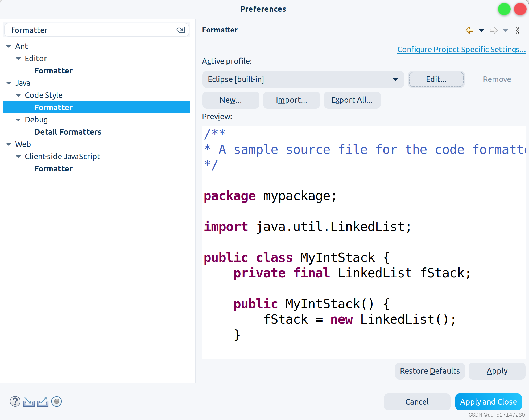Click the 'import java.util.LinkedList;' preview line
529x420 pixels.
point(307,227)
